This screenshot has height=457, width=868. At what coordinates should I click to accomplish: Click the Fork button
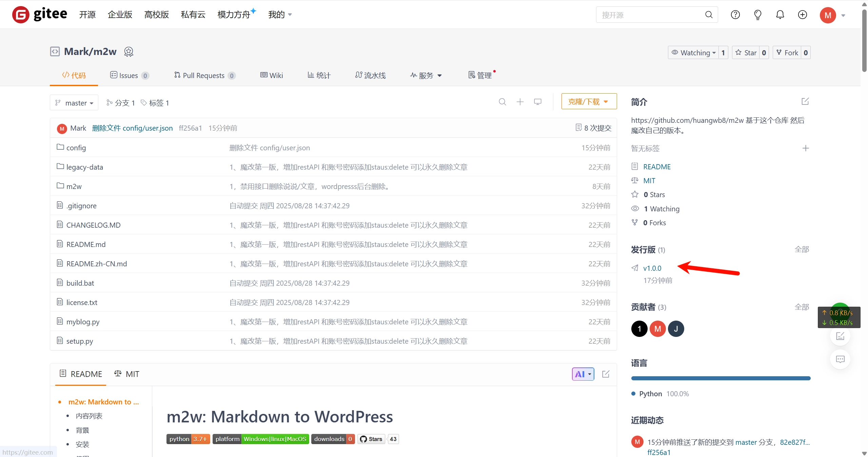(787, 53)
